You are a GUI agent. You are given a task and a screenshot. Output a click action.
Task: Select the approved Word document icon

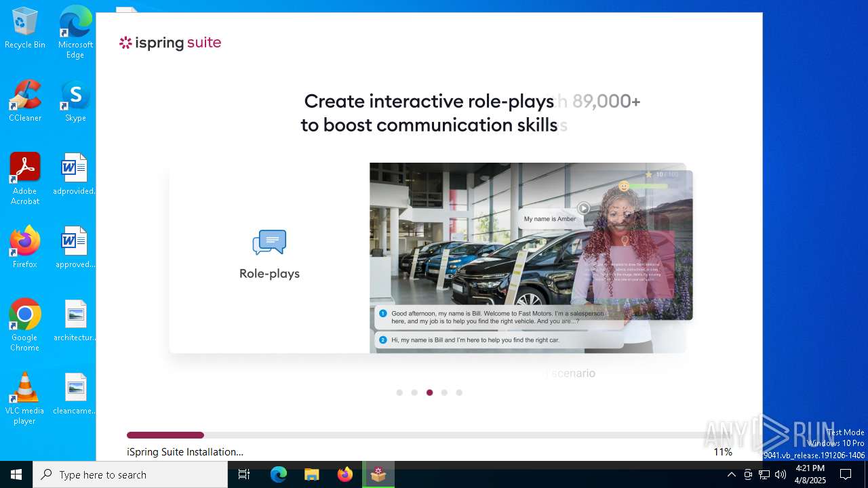click(75, 247)
